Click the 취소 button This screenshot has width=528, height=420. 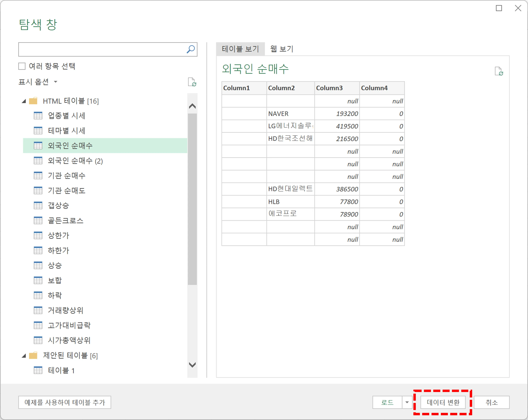point(491,402)
